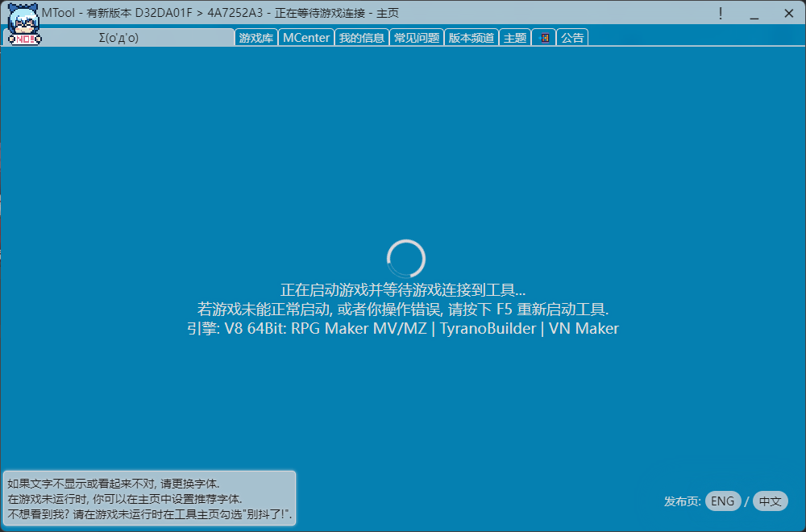The height and width of the screenshot is (532, 806).
Task: Click the loading spinner circle
Action: pos(406,259)
